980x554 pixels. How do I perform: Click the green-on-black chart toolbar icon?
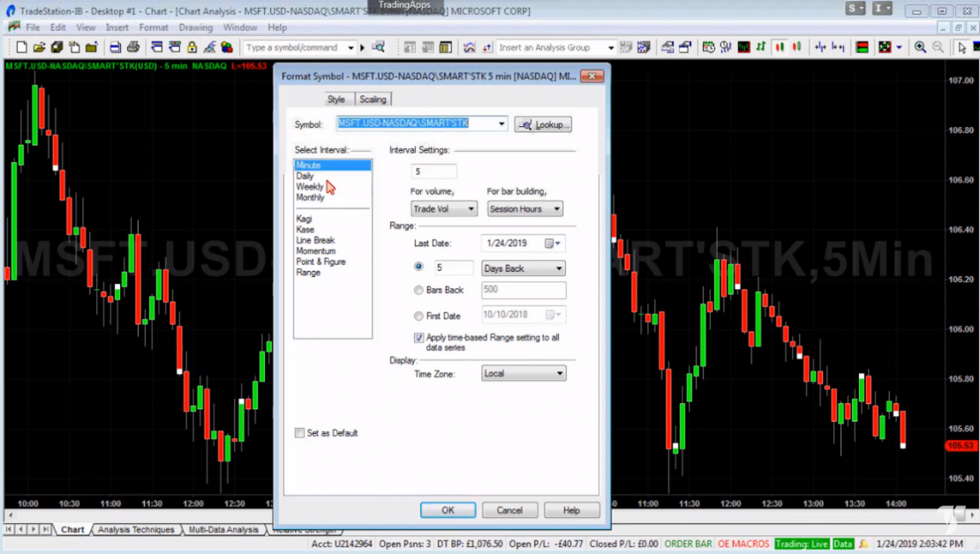[x=743, y=48]
